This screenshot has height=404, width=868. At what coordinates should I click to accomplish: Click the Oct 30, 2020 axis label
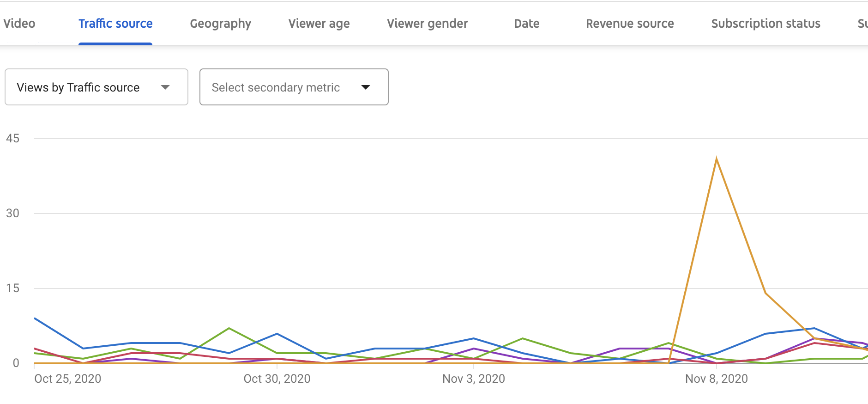click(x=277, y=379)
